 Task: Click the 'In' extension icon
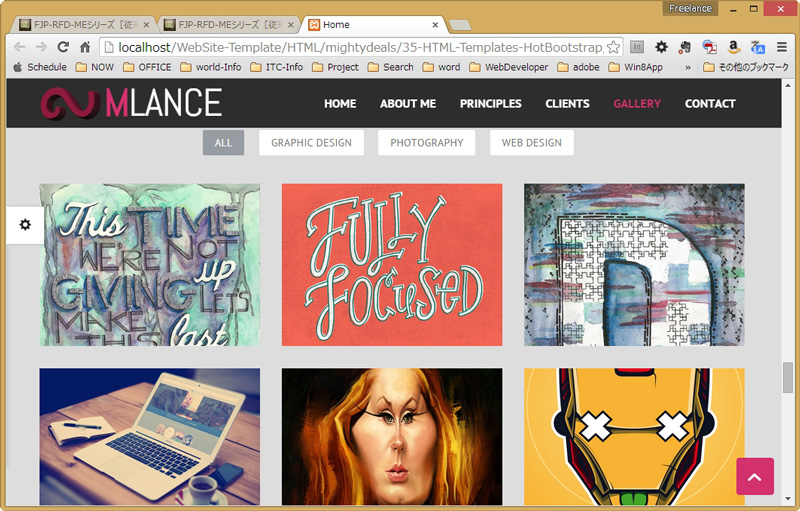tap(637, 47)
